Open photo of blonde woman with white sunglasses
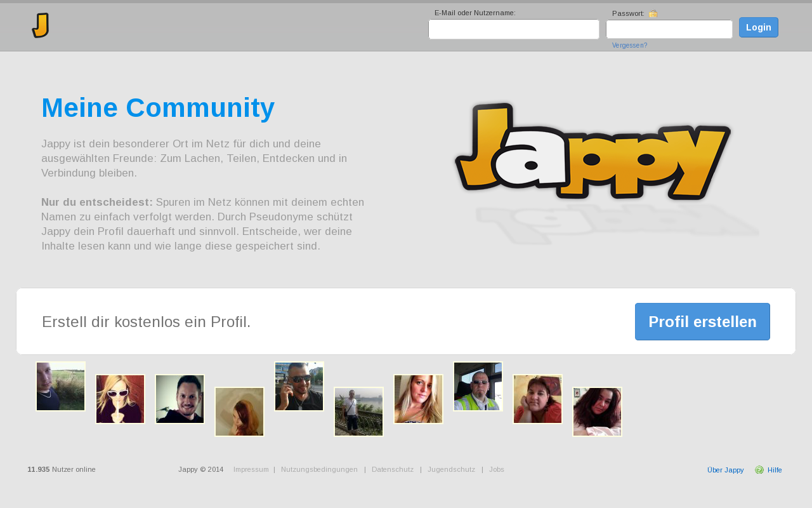812x508 pixels. click(x=121, y=399)
